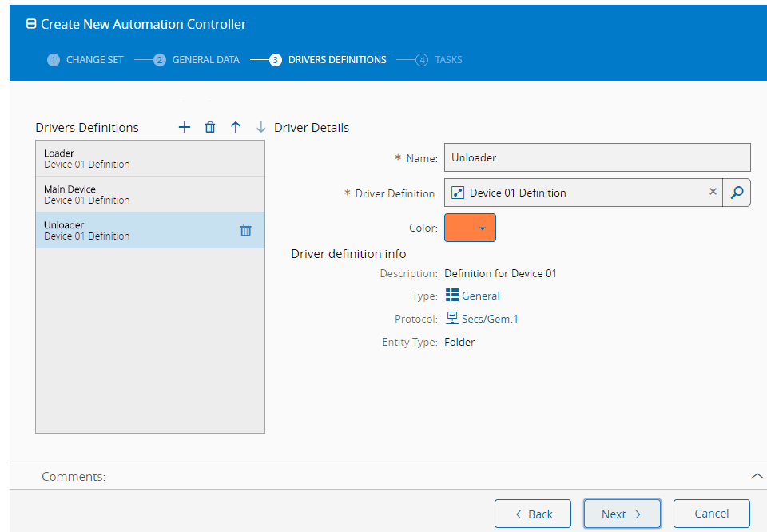The height and width of the screenshot is (532, 767).
Task: Select the Drivers Definitions step
Action: pyautogui.click(x=328, y=60)
